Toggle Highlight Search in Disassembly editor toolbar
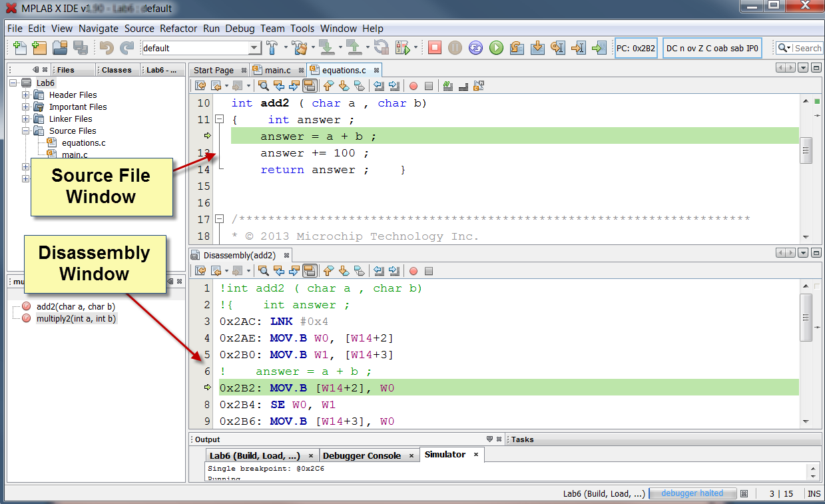The image size is (825, 504). pos(309,271)
